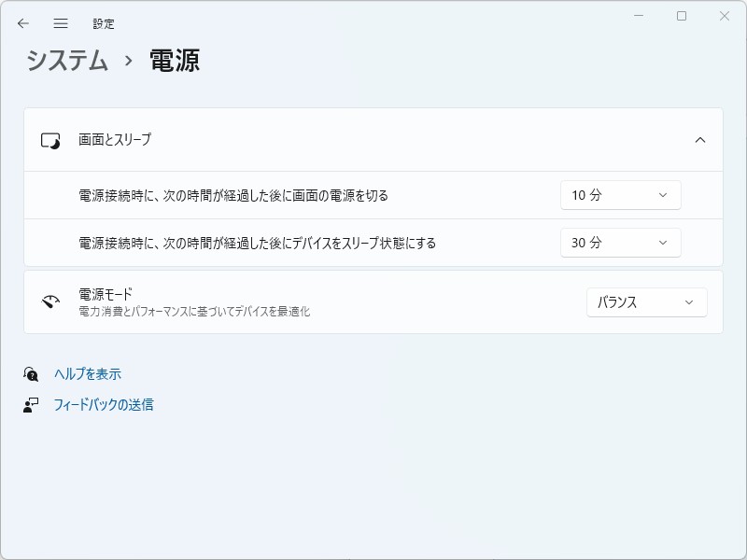Click the feedback person icon

[29, 404]
